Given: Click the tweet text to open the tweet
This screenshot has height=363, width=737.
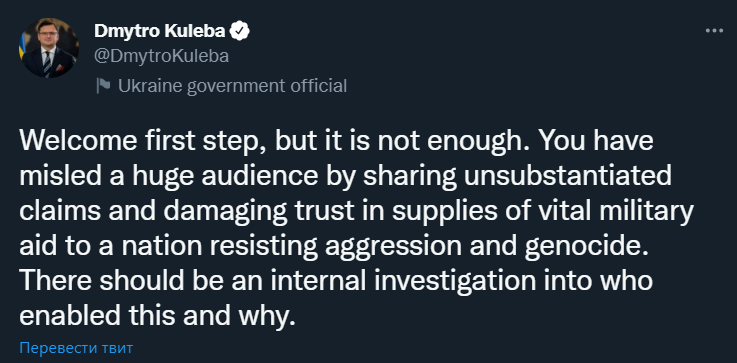Looking at the screenshot, I should [357, 229].
